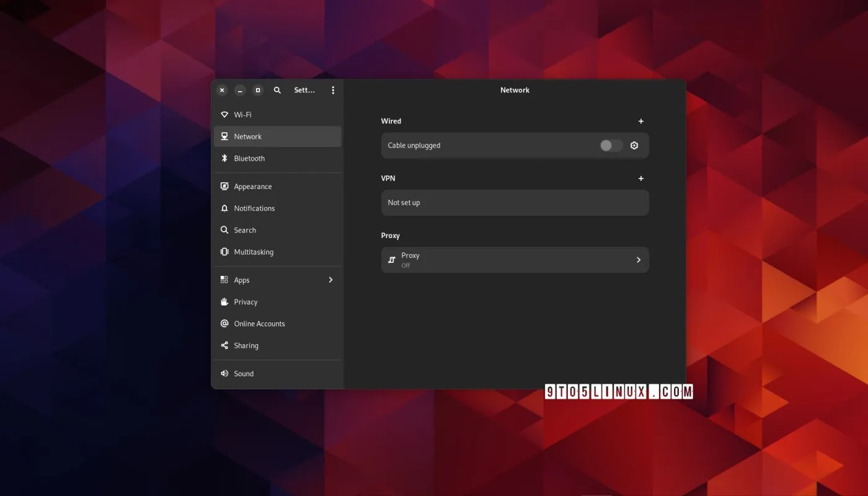868x496 pixels.
Task: Click the Not set up VPN row
Action: (x=515, y=202)
